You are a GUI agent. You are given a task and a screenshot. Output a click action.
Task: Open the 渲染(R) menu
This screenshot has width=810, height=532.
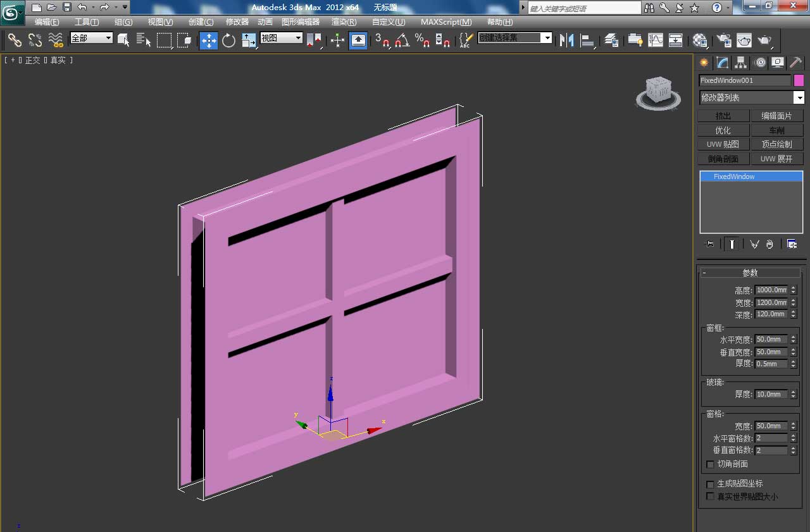344,22
